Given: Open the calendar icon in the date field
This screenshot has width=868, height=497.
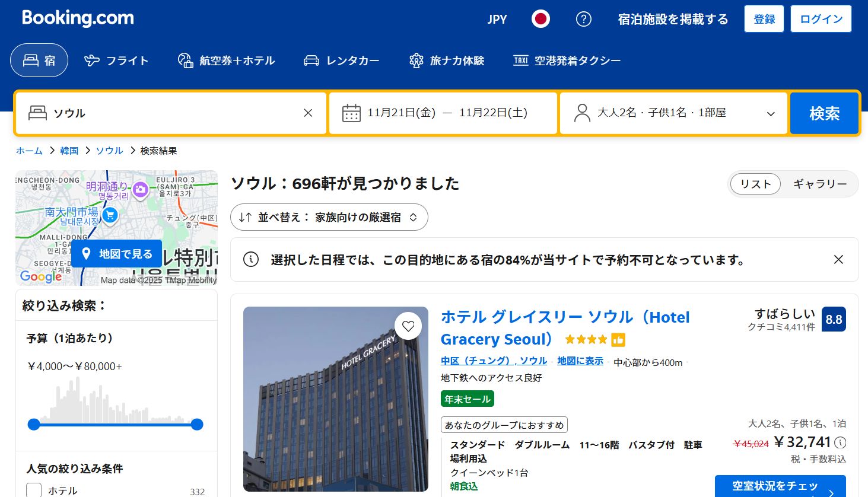Looking at the screenshot, I should pos(352,113).
